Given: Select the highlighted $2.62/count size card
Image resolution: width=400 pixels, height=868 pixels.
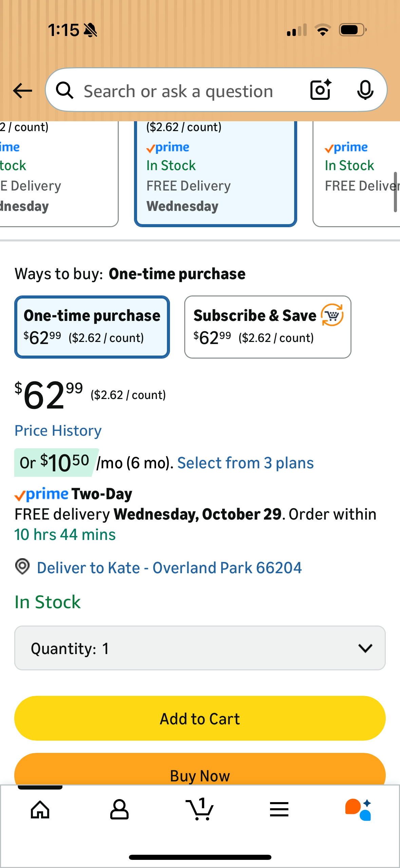Looking at the screenshot, I should (x=215, y=173).
